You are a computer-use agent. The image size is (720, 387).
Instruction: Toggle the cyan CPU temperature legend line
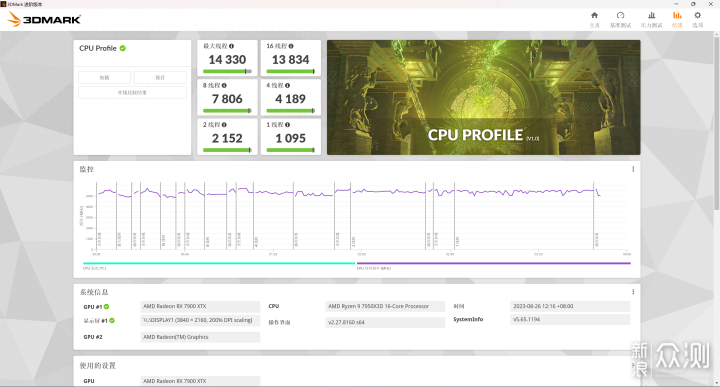coord(219,264)
